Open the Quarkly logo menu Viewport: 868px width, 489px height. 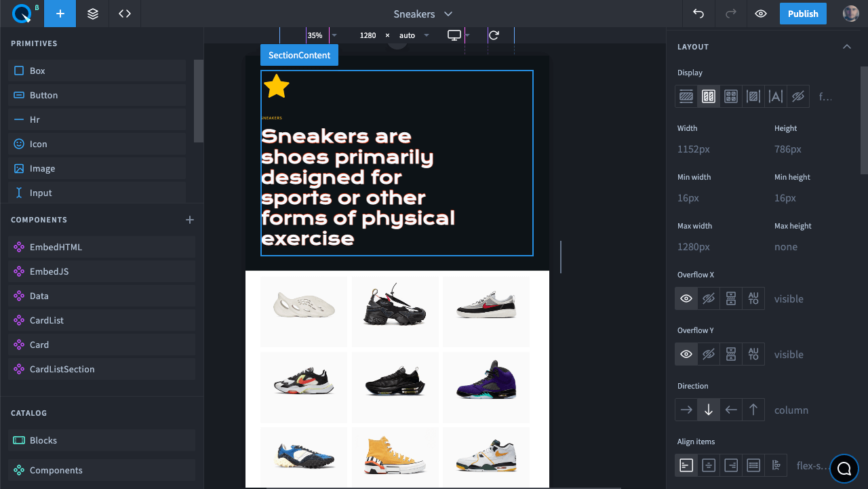(x=22, y=14)
